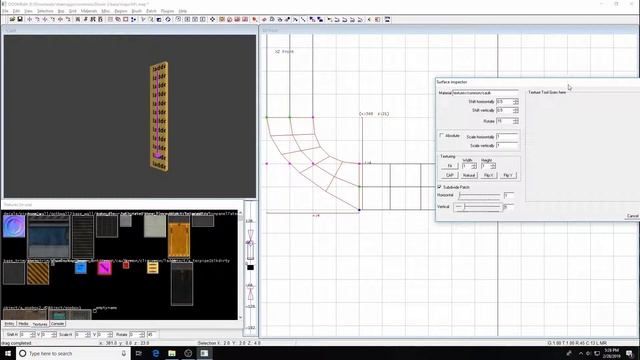Click the bottom bar Rotate spinner arrows

142,334
